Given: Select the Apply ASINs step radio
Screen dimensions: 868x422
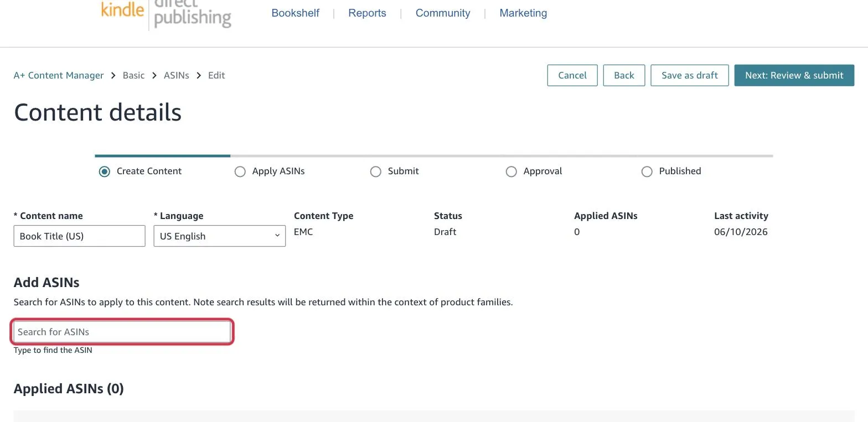Looking at the screenshot, I should click(240, 171).
